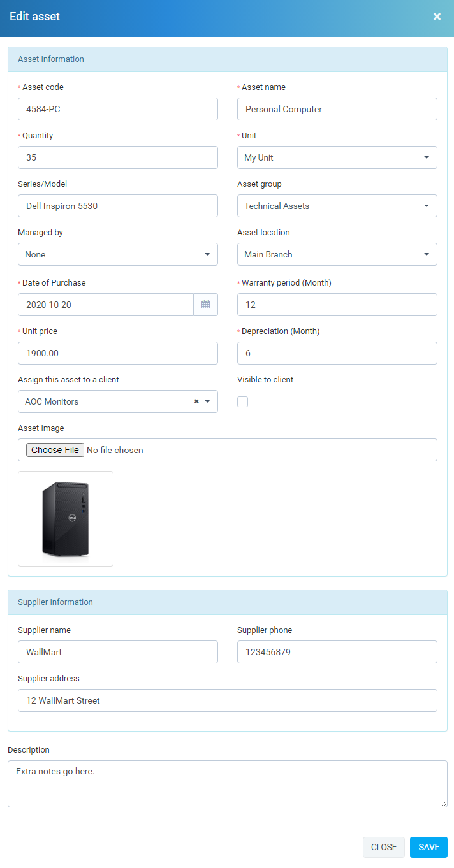The image size is (454, 868).
Task: Select the Quantity input field
Action: [x=117, y=157]
